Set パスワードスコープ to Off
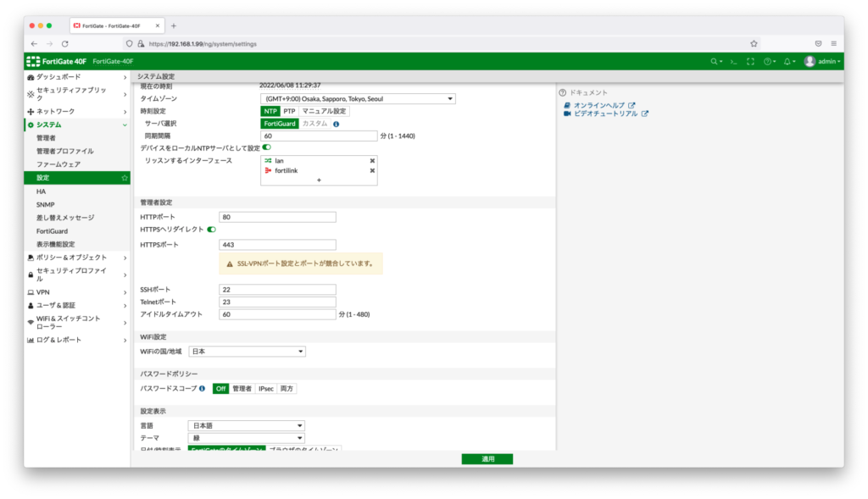 [221, 389]
